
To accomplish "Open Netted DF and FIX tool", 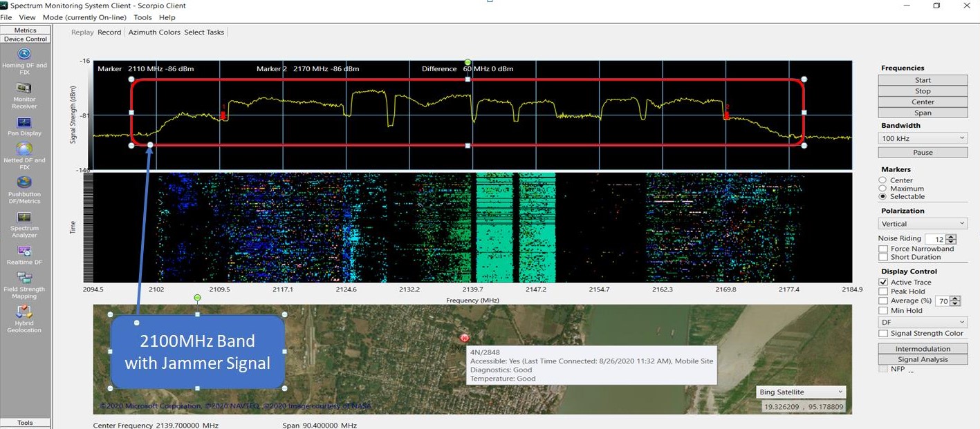I will [x=24, y=156].
